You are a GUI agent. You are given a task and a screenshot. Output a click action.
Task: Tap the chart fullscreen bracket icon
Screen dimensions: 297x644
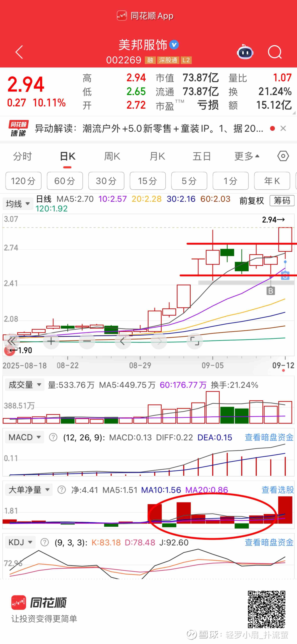coord(194,341)
